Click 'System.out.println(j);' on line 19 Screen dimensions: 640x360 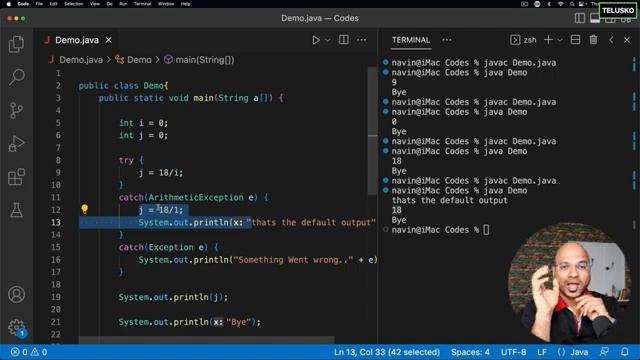(x=173, y=297)
